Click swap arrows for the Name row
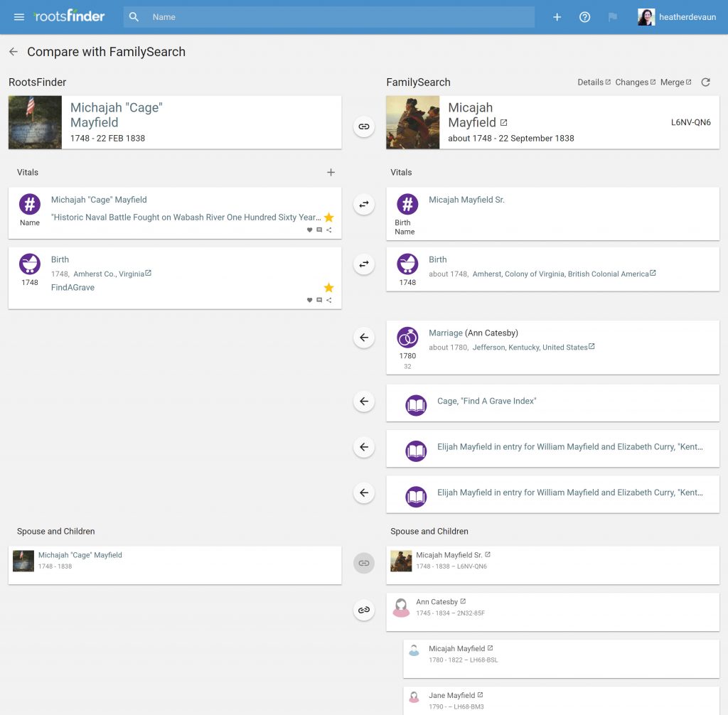 [364, 204]
